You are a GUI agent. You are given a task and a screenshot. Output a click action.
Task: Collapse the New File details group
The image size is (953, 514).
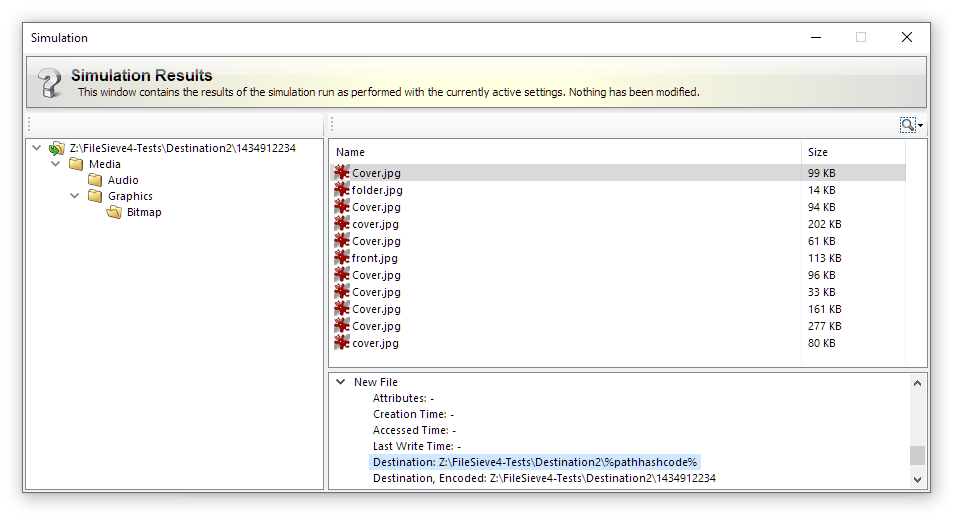coord(341,382)
